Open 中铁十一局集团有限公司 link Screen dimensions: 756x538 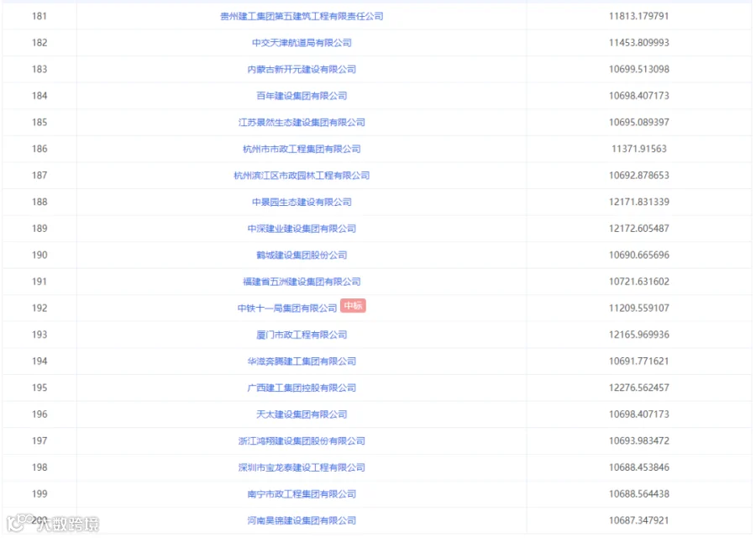pos(287,309)
